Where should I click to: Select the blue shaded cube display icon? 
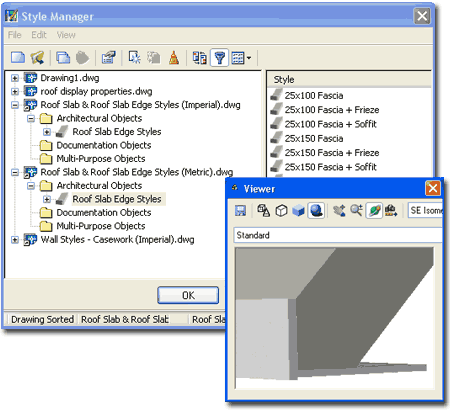(298, 210)
